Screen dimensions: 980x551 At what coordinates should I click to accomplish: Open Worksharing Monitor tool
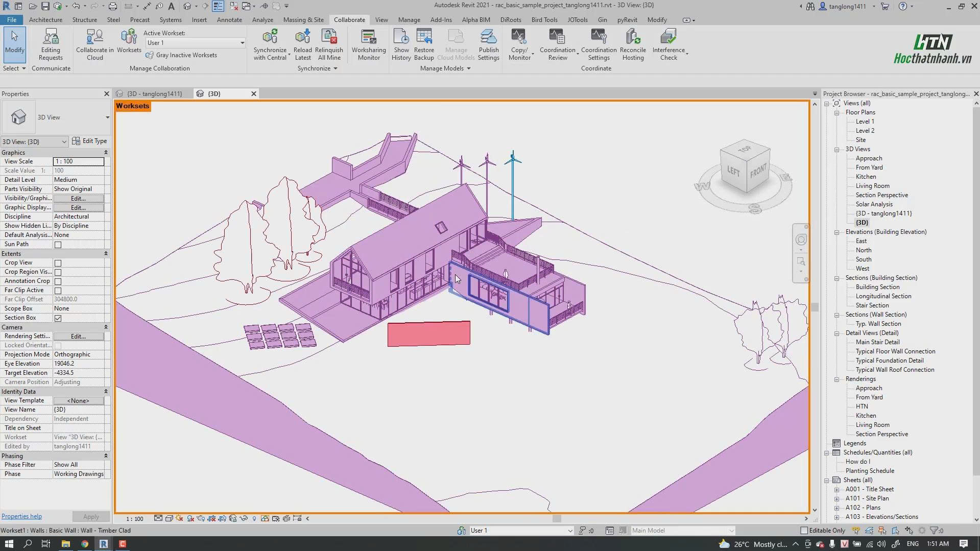(x=369, y=37)
